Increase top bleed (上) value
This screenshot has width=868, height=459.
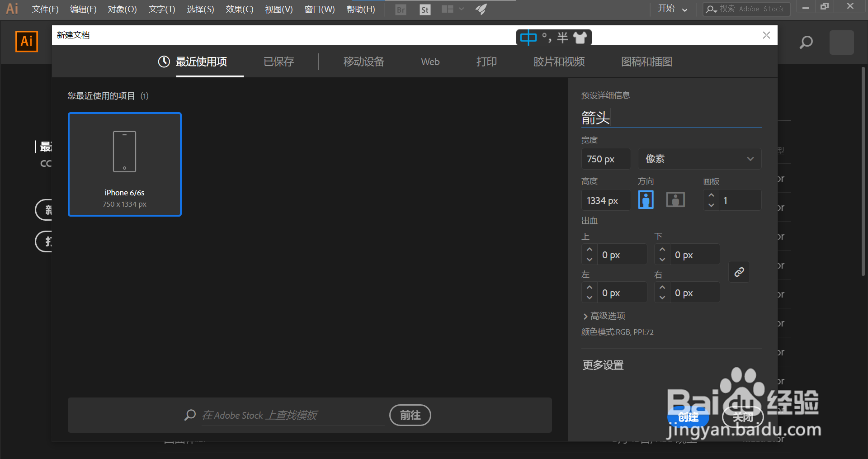[x=589, y=250]
